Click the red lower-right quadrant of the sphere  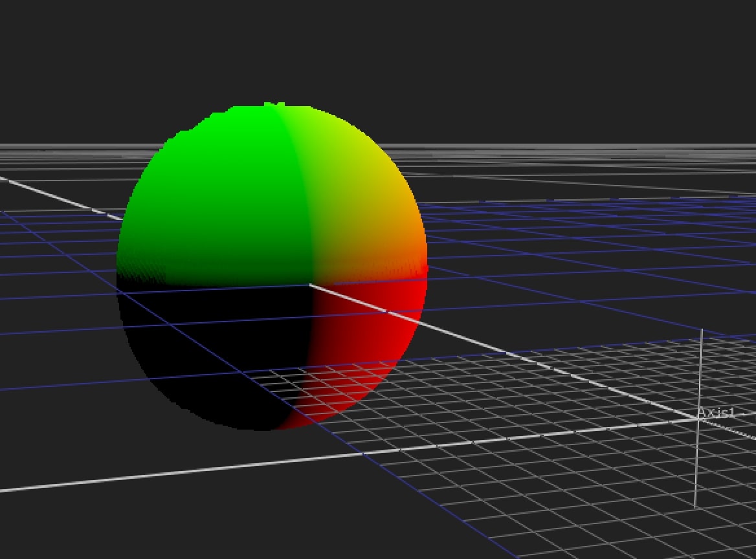pos(362,343)
